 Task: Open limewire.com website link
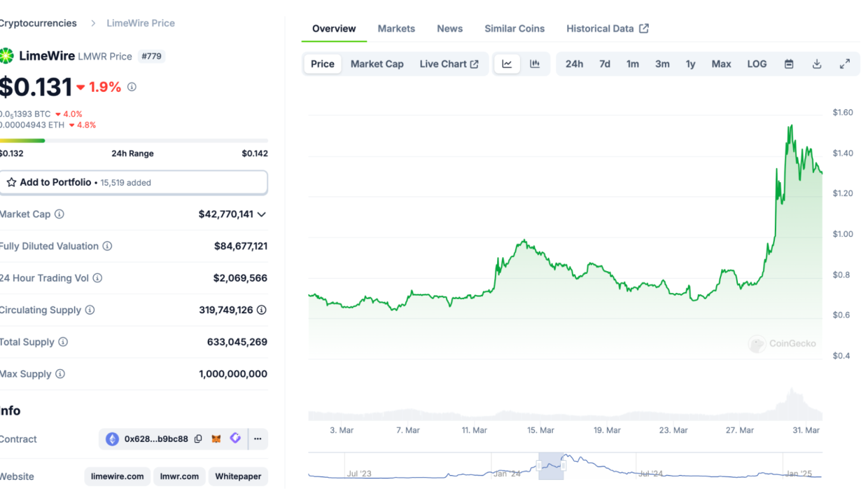pyautogui.click(x=118, y=476)
